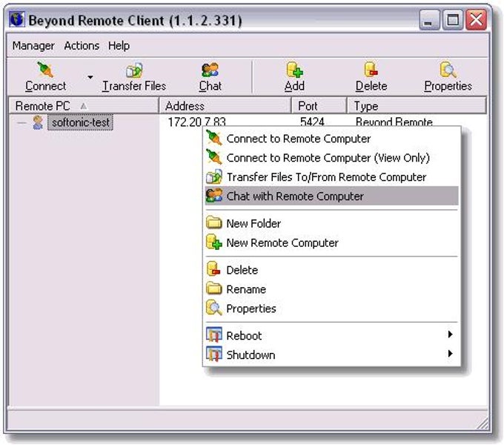Select the softonic-test tree item
Image resolution: width=504 pixels, height=445 pixels.
(80, 122)
